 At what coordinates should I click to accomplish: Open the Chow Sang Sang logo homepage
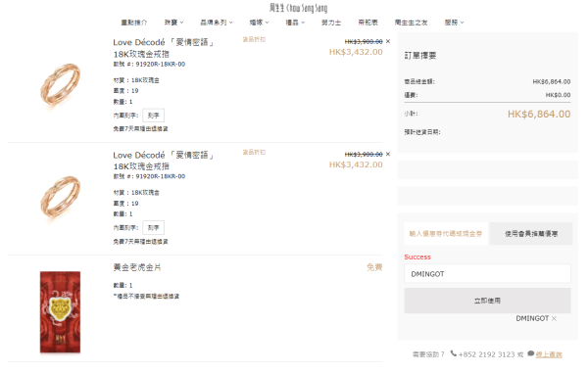[298, 8]
